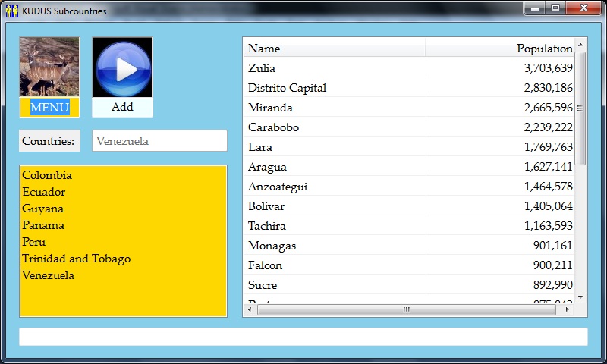
Task: Click population value 1,464,578
Action: point(548,187)
